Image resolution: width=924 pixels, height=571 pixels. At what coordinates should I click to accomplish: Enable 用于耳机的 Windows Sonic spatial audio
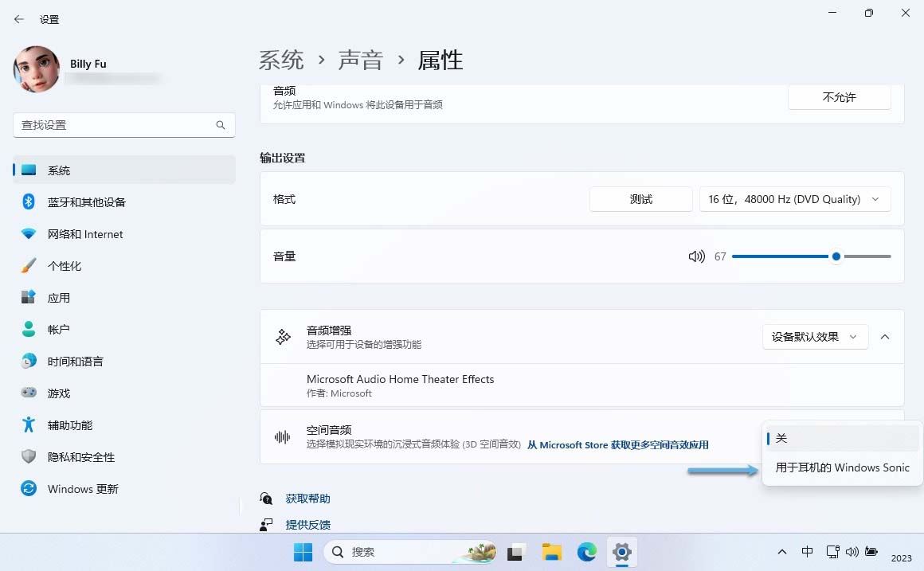point(841,467)
